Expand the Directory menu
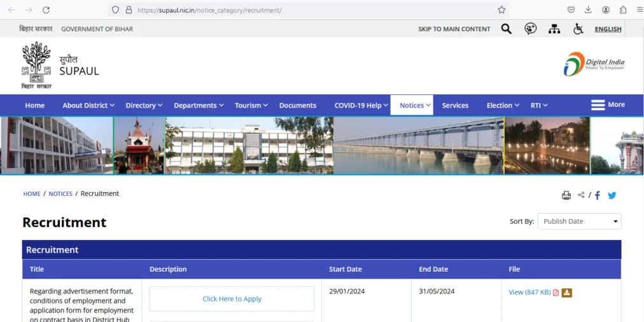Viewport: 644px width, 322px height. click(144, 106)
